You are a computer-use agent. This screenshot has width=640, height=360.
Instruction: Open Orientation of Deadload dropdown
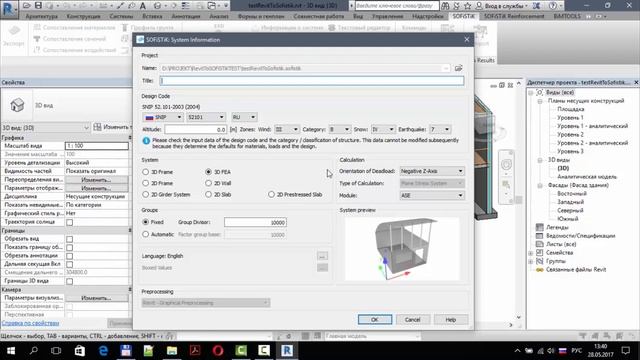coord(432,171)
